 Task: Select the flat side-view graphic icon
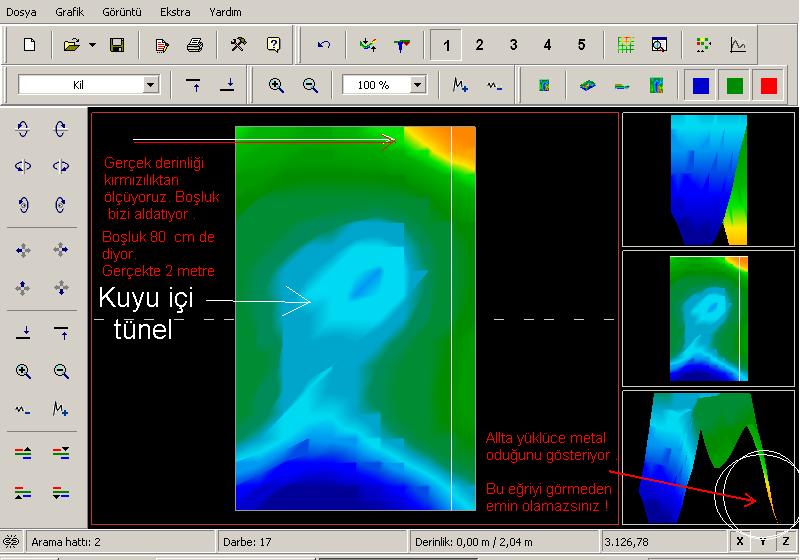[622, 86]
